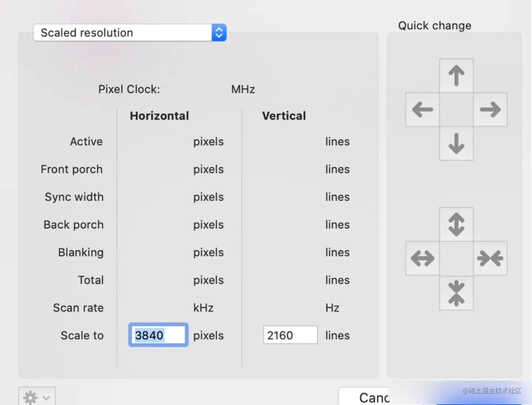Click the Scale to vertical field showing 2160

tap(290, 335)
